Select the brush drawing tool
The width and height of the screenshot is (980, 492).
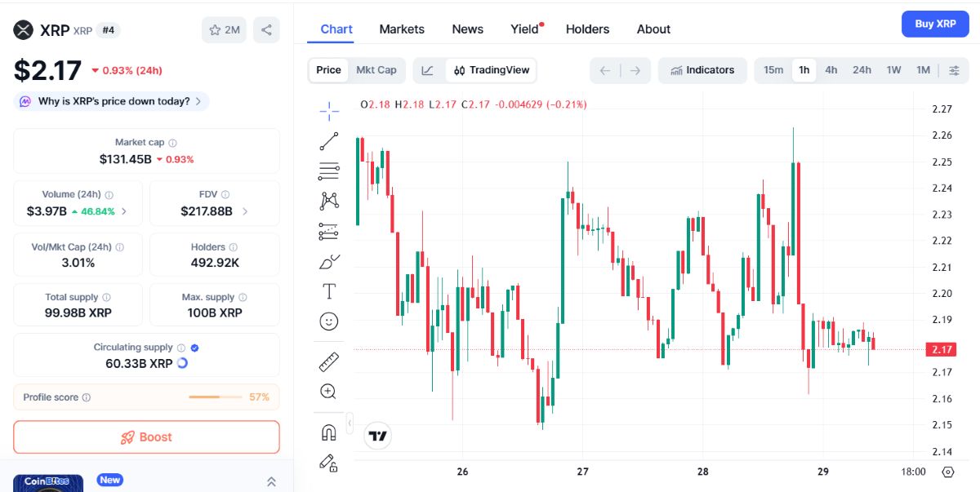tap(329, 262)
